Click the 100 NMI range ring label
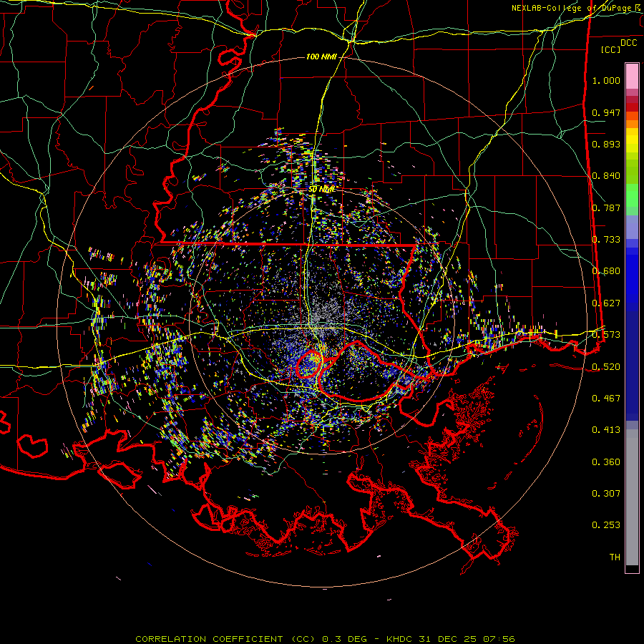 coord(321,57)
